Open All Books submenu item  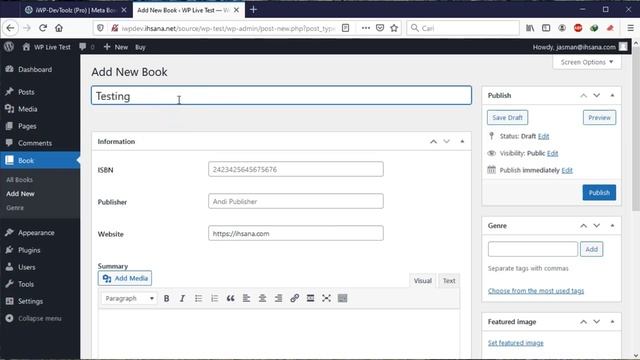click(x=19, y=180)
